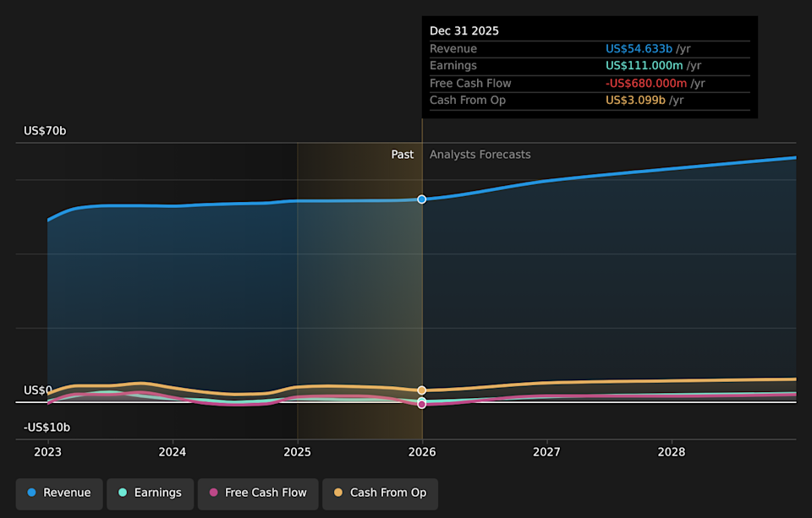Select the pink Free Cash Flow marker on chart
Image resolution: width=812 pixels, height=518 pixels.
click(x=421, y=403)
